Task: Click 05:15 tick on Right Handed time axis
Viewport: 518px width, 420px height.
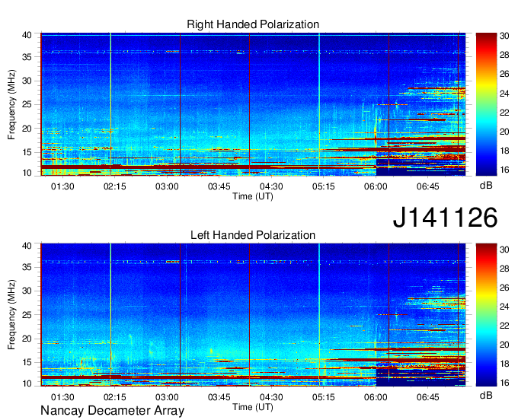Action: [324, 186]
